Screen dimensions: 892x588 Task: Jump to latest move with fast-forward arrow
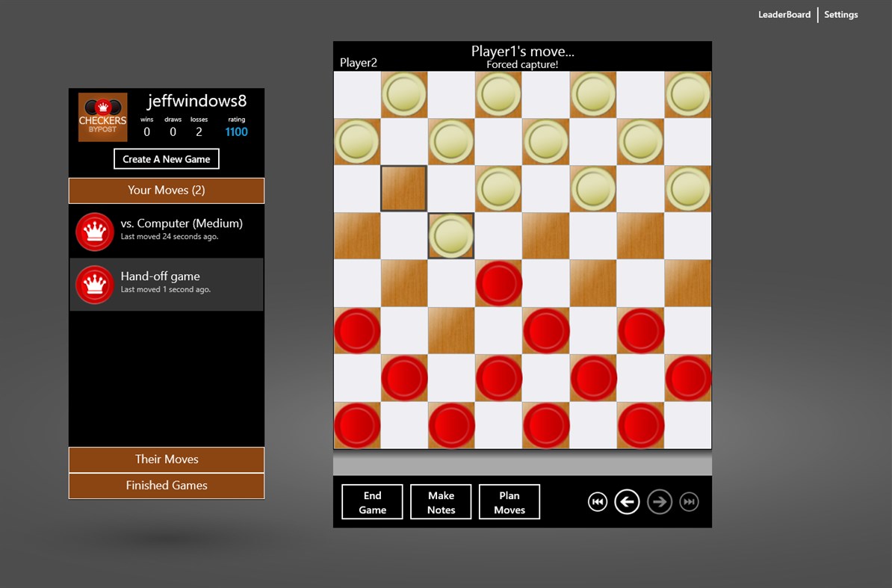[688, 501]
